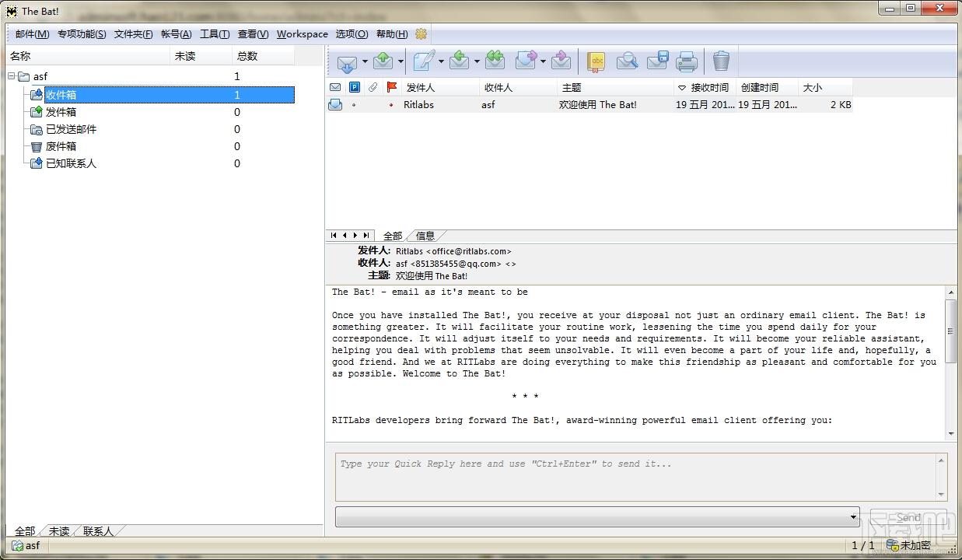Image resolution: width=962 pixels, height=560 pixels.
Task: Click the Print toolbar icon
Action: [x=686, y=61]
